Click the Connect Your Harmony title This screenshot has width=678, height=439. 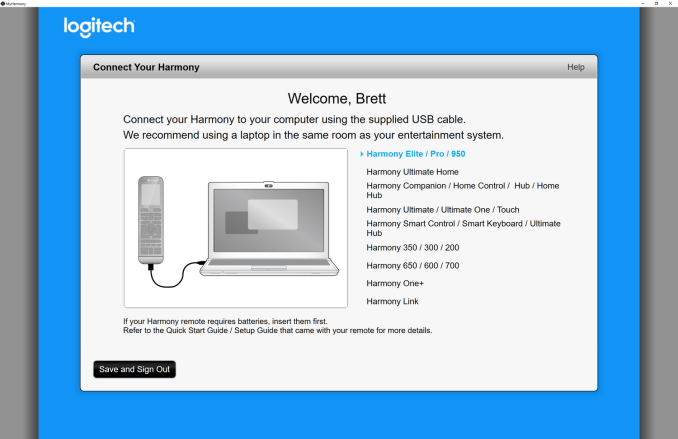(x=146, y=67)
